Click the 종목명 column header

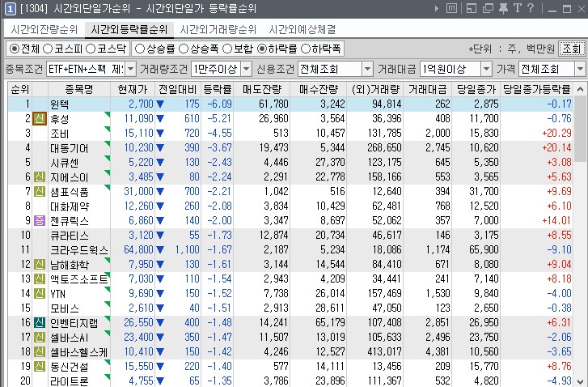(x=79, y=89)
